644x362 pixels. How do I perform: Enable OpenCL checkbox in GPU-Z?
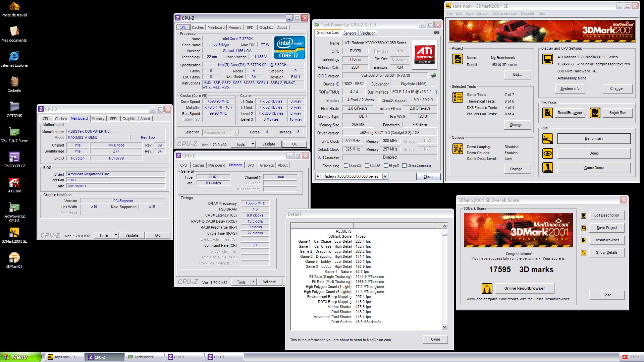[346, 166]
